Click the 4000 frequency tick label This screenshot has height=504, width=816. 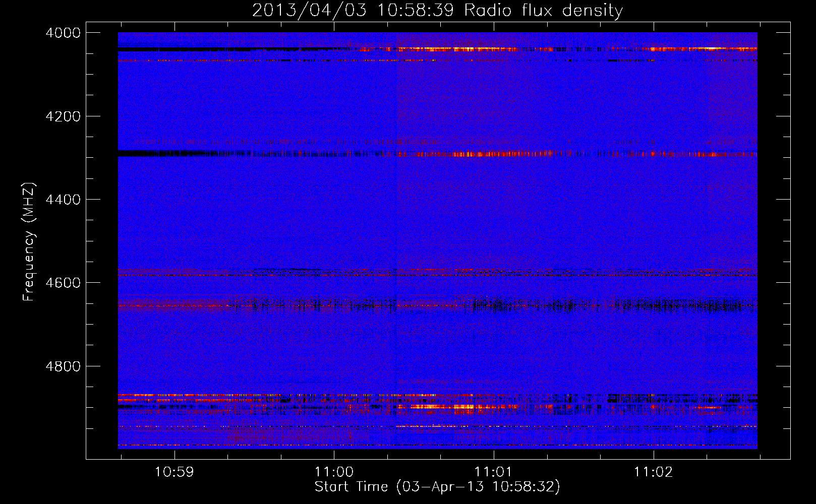[x=63, y=33]
